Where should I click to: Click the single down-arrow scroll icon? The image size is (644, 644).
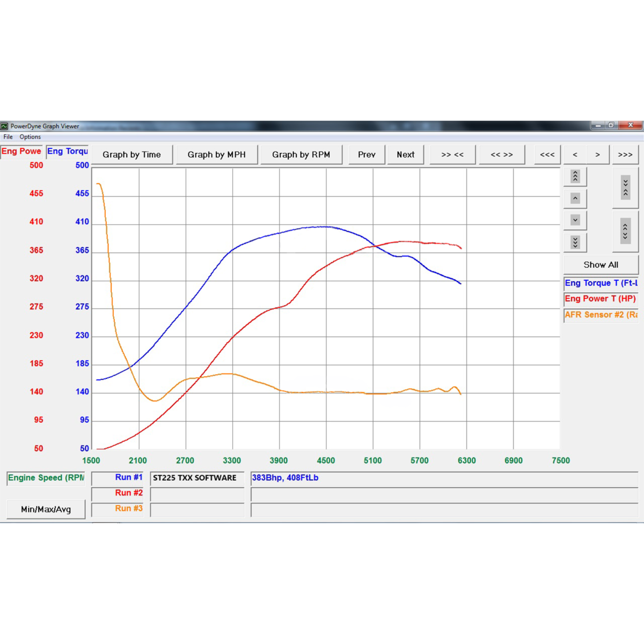click(x=575, y=220)
